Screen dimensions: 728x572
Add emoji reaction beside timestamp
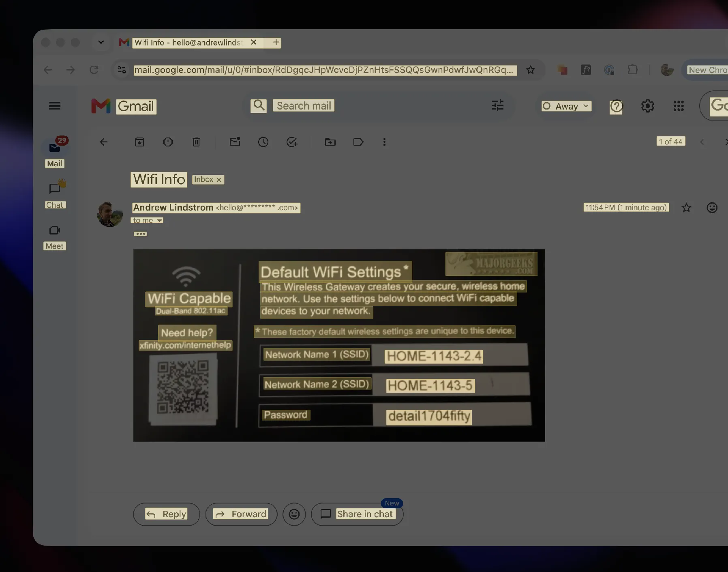click(x=712, y=208)
